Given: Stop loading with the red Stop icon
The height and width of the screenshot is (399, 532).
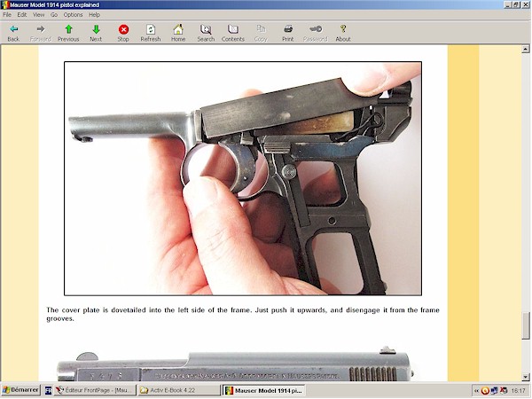Looking at the screenshot, I should (x=123, y=33).
